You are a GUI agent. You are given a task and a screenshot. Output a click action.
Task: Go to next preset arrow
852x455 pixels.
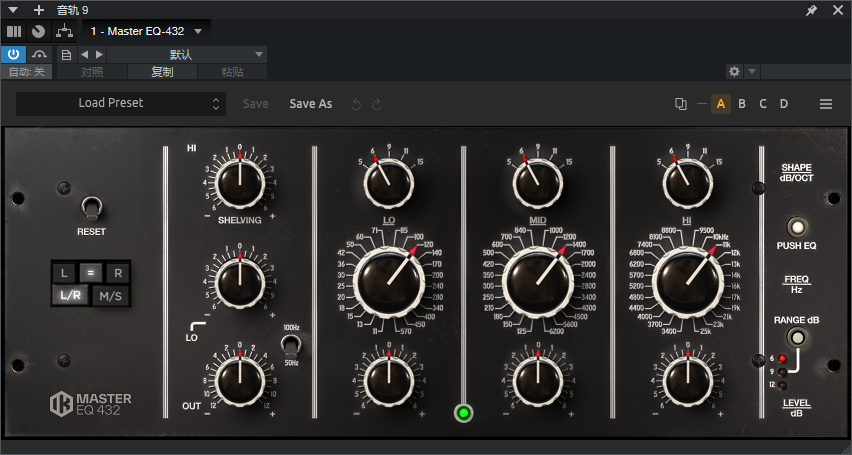(x=99, y=54)
